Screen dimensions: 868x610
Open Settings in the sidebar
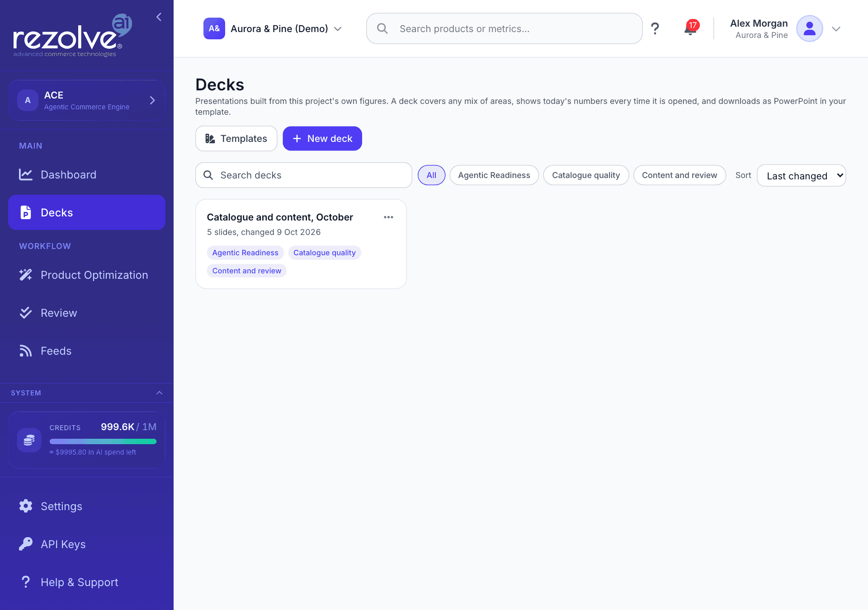(x=87, y=507)
